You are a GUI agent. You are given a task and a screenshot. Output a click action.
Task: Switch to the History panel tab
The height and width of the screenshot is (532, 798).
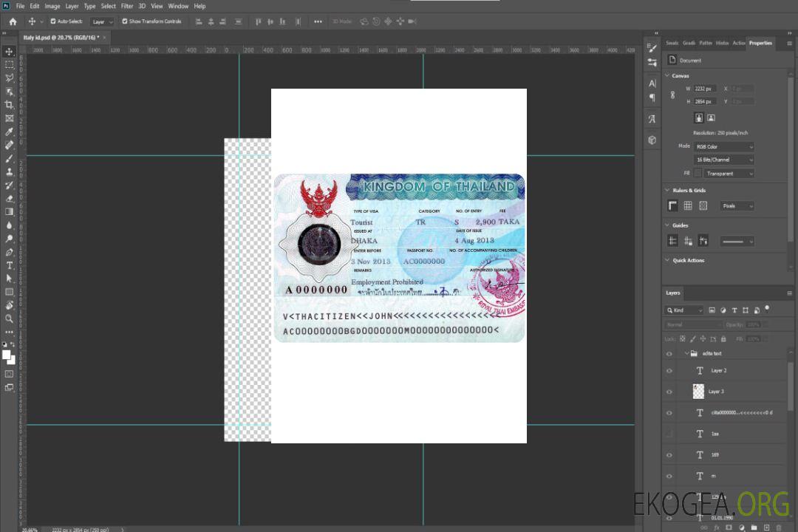722,43
